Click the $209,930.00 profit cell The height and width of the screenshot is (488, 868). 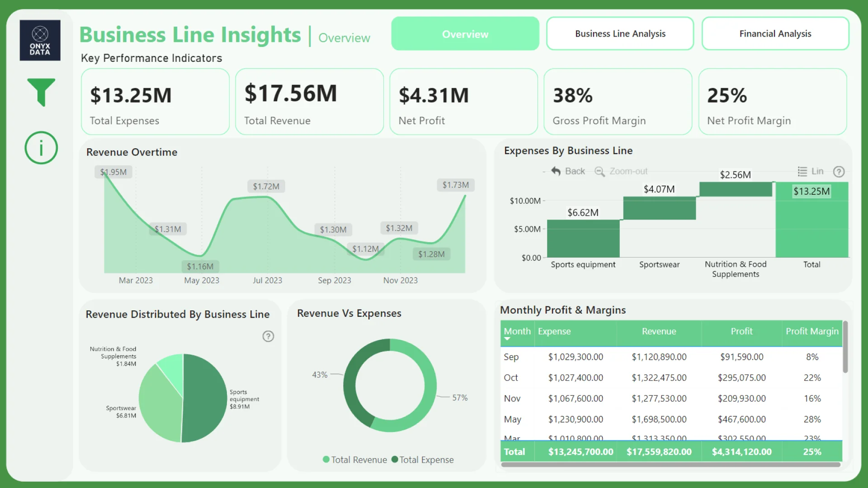pos(742,399)
